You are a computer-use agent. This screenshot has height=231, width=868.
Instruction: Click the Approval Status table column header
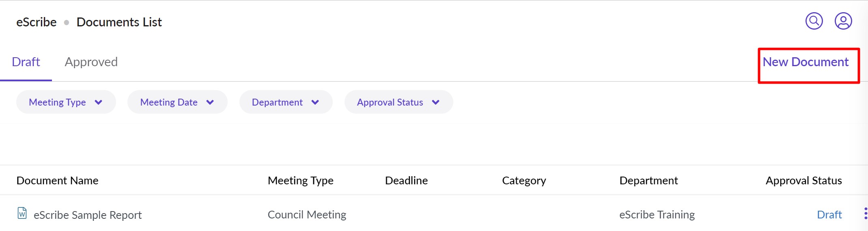[803, 181]
